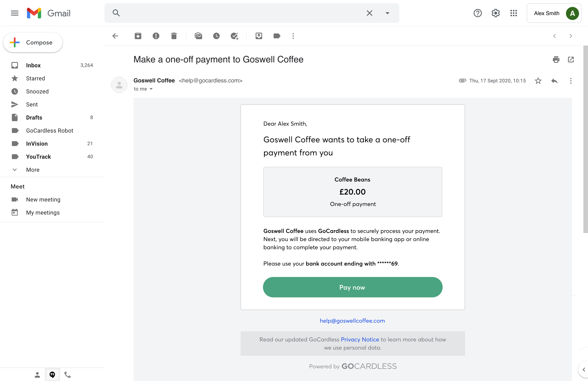Star the Goswell Coffee email
The image size is (588, 381).
coord(538,81)
